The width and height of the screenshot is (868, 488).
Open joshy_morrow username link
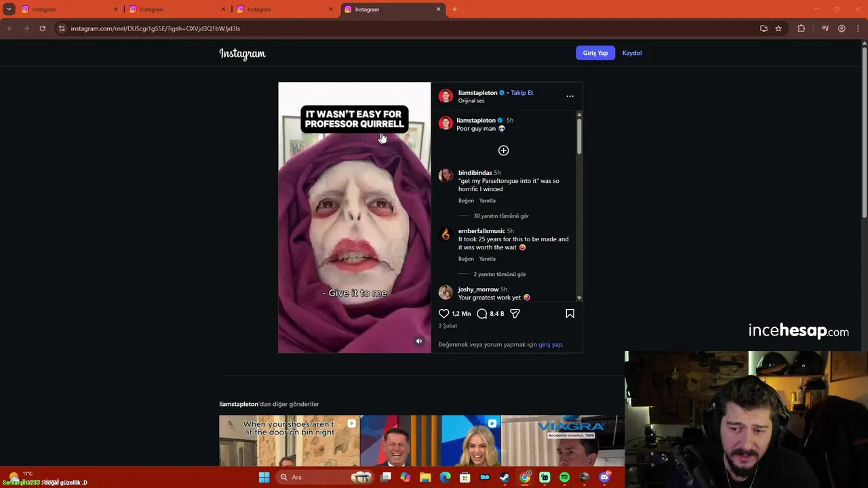(478, 289)
